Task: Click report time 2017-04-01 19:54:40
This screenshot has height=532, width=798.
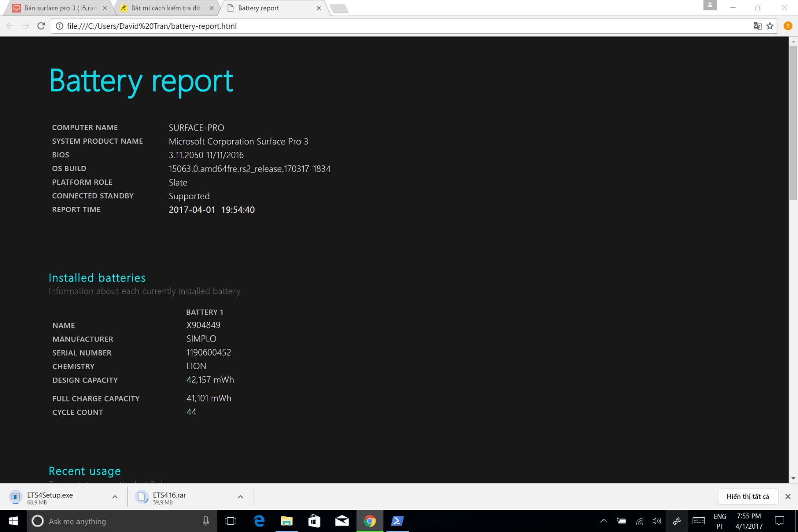Action: (211, 210)
